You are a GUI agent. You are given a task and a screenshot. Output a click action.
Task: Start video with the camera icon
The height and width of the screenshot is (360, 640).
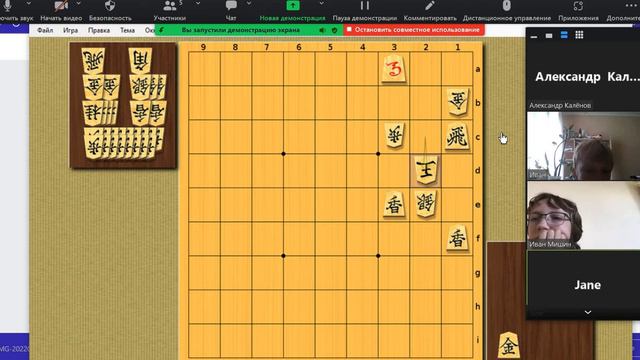click(x=61, y=6)
